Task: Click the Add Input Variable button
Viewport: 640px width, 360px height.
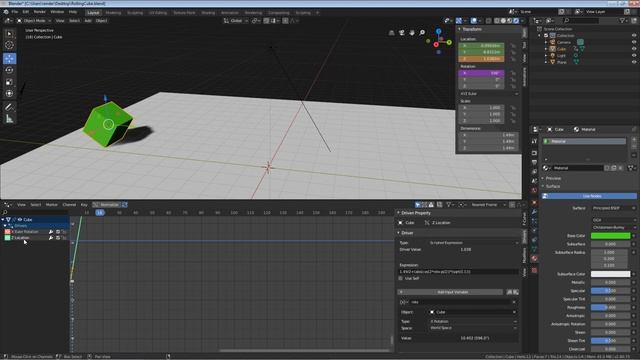Action: (450, 292)
